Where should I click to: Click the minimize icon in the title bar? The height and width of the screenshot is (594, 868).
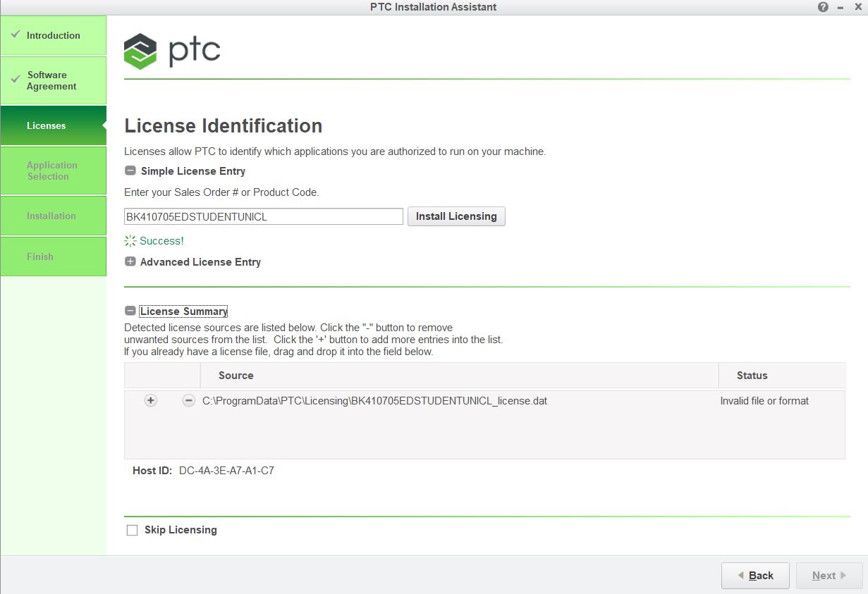click(x=839, y=7)
